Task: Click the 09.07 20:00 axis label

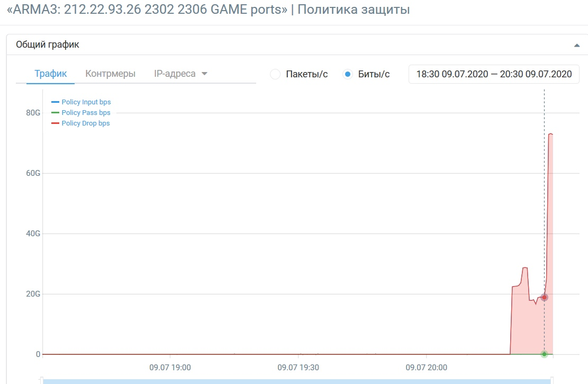Action: click(x=427, y=368)
